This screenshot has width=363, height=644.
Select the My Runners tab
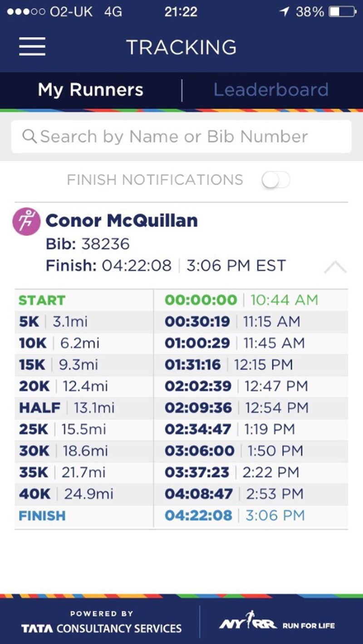[91, 90]
